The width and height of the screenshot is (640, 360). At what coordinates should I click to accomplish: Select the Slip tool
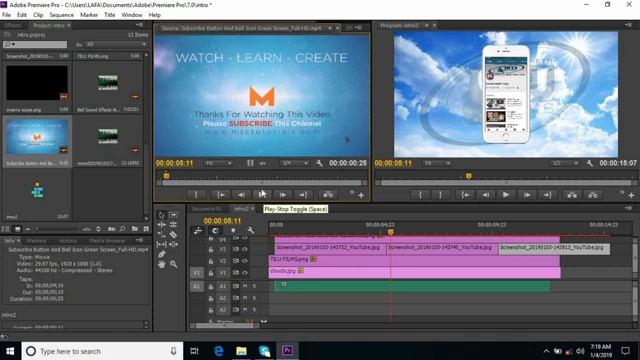coord(162,244)
